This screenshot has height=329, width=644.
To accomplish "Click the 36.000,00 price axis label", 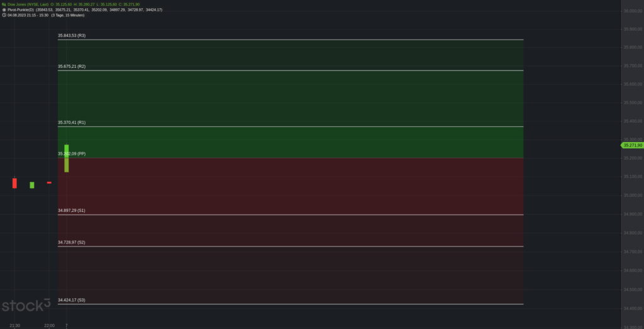I will (x=633, y=11).
